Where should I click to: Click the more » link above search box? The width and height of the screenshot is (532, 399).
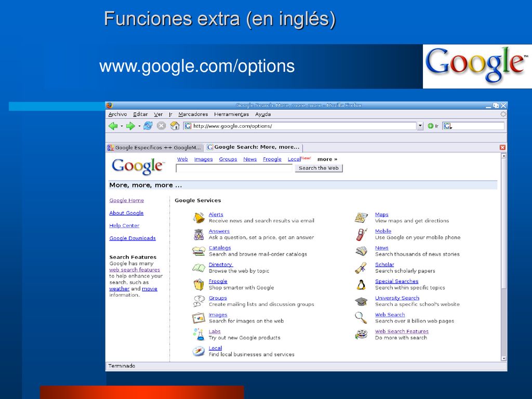(327, 159)
